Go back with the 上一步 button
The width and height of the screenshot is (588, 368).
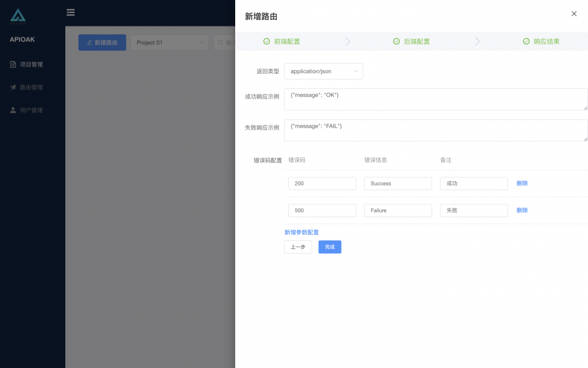298,247
